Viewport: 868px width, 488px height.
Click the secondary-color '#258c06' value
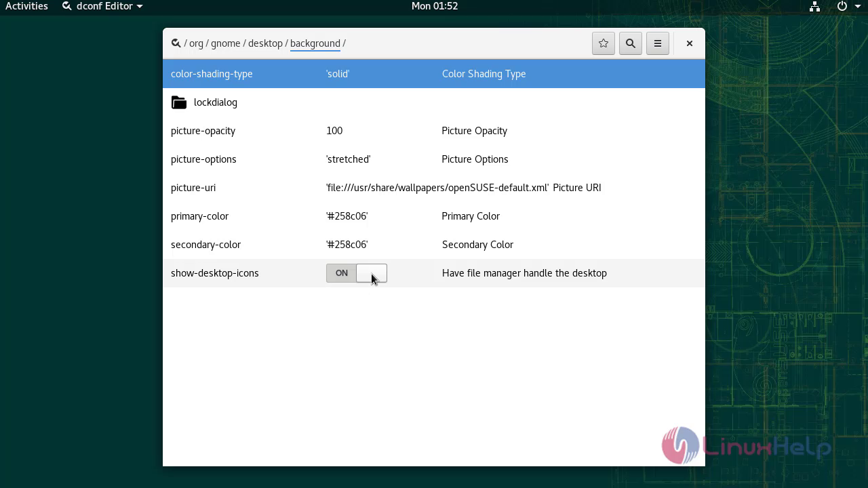coord(347,245)
